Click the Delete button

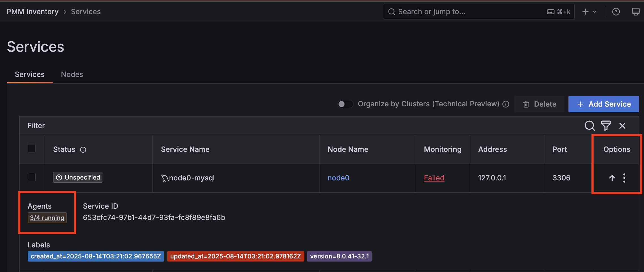tap(539, 104)
